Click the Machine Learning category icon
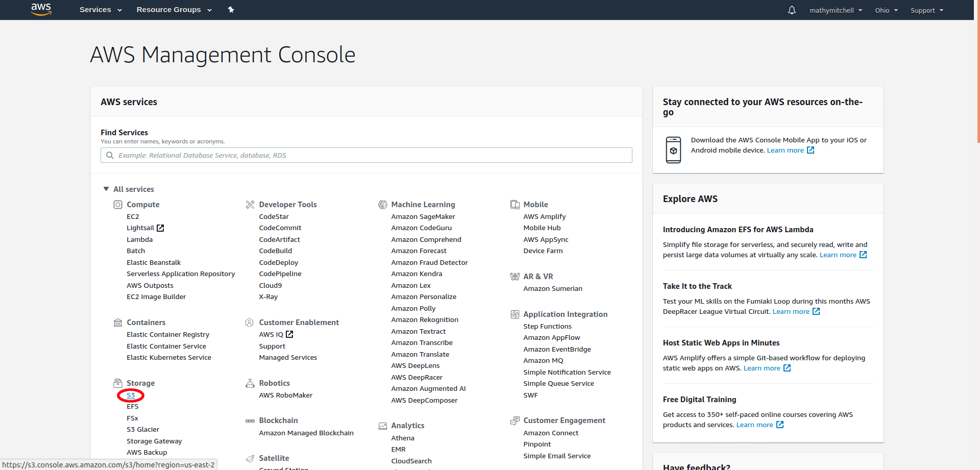Screen dimensions: 980x470 (x=382, y=205)
